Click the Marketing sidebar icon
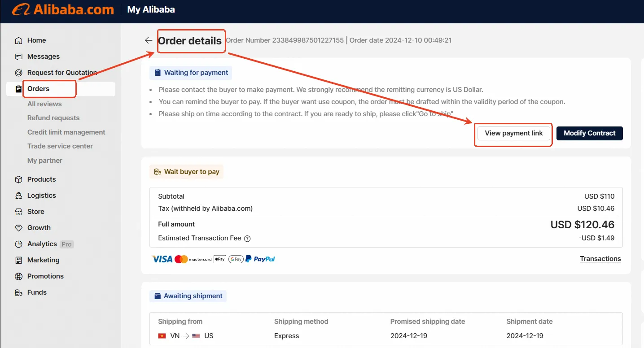 pyautogui.click(x=18, y=260)
